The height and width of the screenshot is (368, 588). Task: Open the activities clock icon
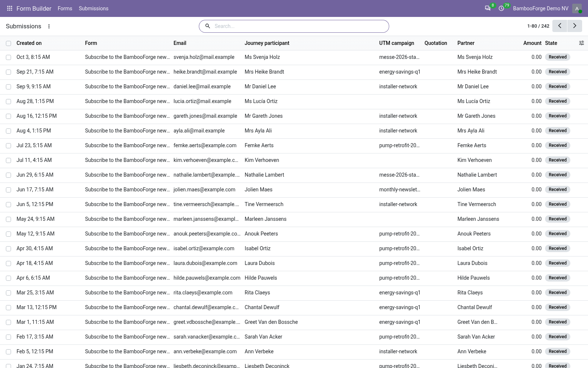click(x=501, y=8)
